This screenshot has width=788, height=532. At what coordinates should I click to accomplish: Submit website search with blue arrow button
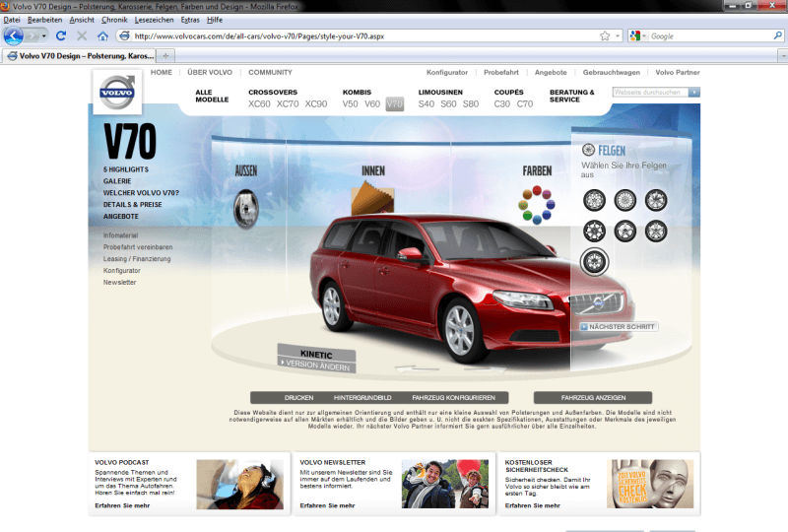click(694, 92)
